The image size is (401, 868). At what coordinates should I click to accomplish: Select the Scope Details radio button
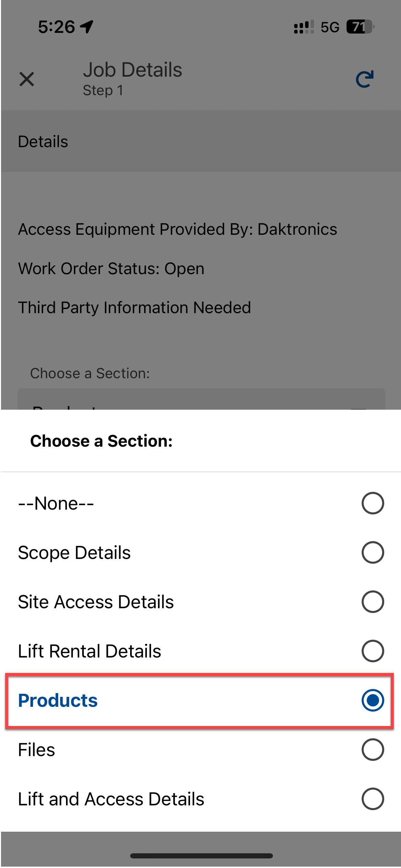pos(373,552)
